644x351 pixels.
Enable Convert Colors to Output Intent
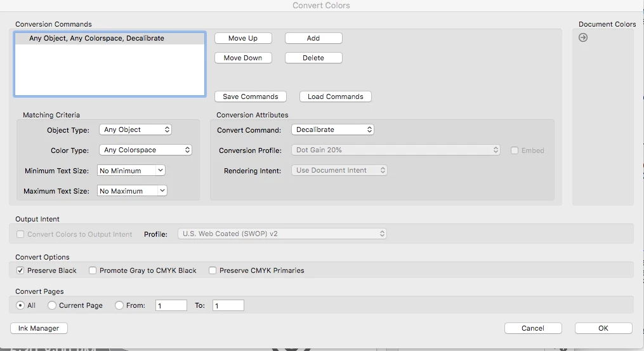point(20,234)
